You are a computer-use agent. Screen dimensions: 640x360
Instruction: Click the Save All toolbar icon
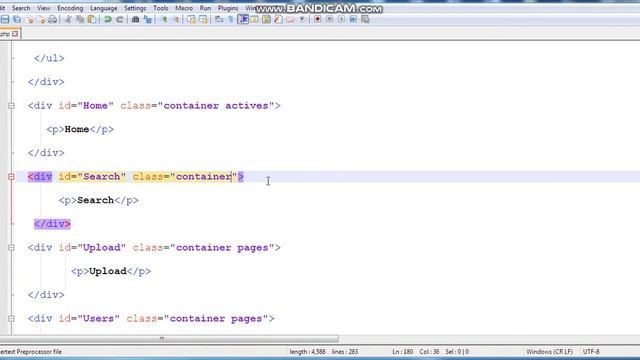click(17, 19)
